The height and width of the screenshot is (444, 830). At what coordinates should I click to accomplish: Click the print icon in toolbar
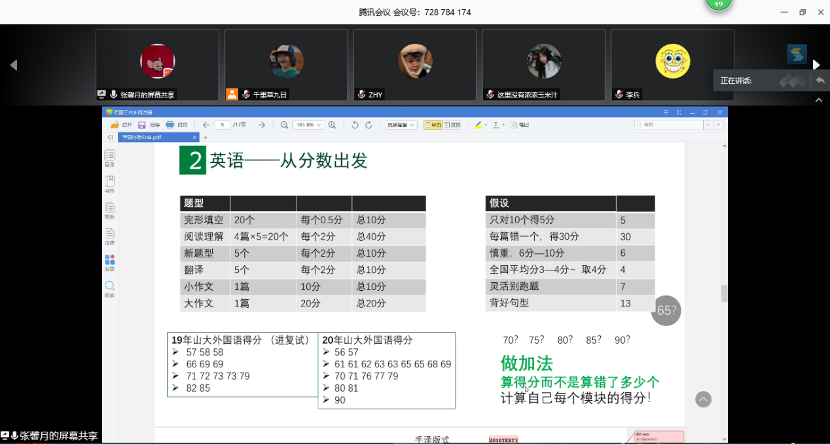point(170,125)
